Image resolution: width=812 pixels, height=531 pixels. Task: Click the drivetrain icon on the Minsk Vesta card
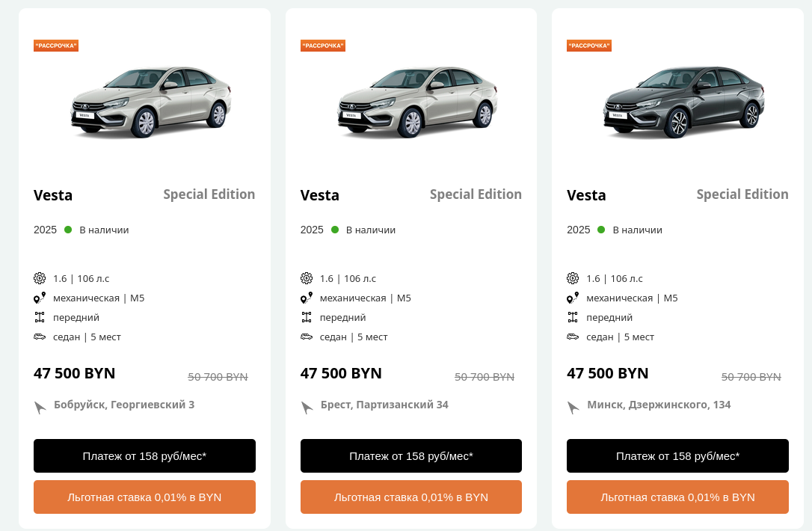(573, 317)
